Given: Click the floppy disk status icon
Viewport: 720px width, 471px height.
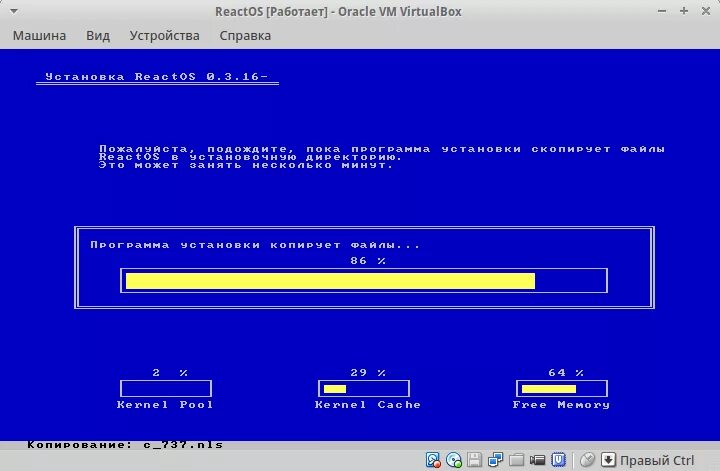Looking at the screenshot, I should tap(474, 460).
